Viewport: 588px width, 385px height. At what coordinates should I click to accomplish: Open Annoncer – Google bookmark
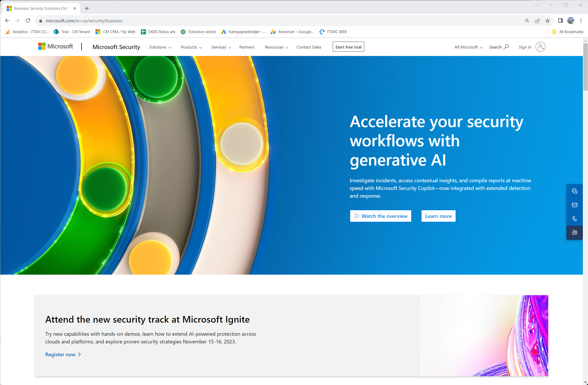[292, 32]
